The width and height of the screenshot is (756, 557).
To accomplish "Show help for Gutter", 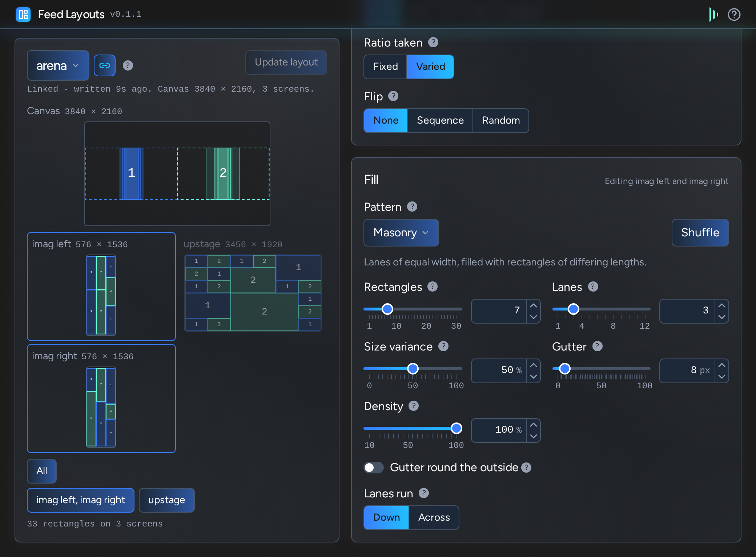I will tap(598, 346).
